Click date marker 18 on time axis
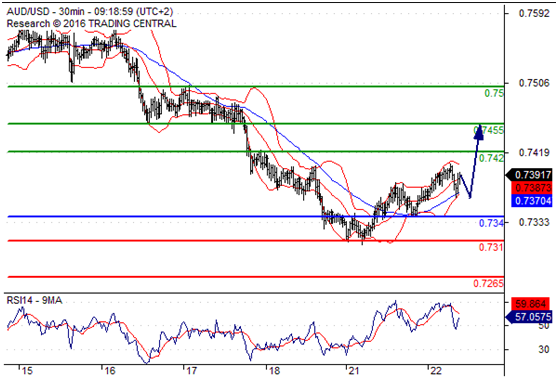 coord(274,371)
